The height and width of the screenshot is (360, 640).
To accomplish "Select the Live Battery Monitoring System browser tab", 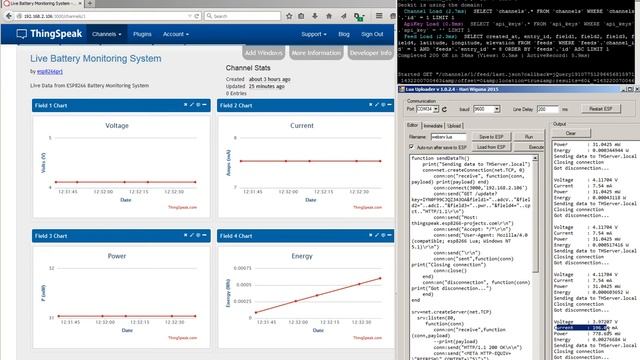I will [x=41, y=4].
